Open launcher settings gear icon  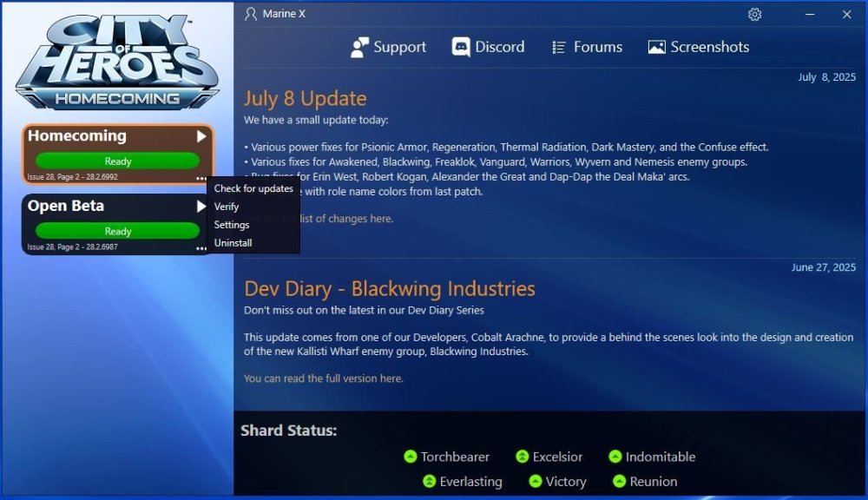click(754, 15)
